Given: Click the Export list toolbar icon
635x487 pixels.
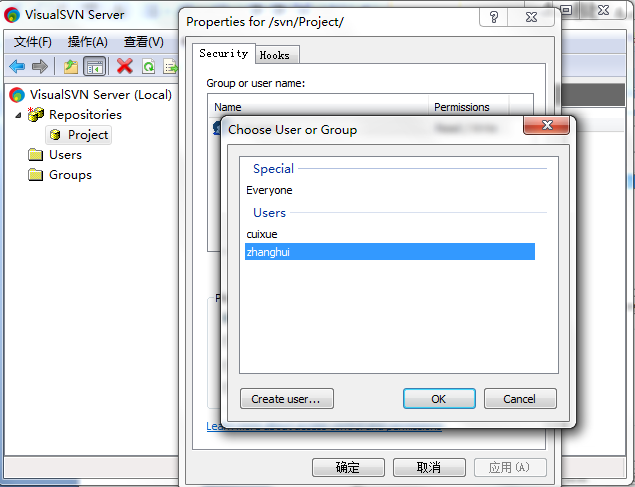Looking at the screenshot, I should pos(170,66).
